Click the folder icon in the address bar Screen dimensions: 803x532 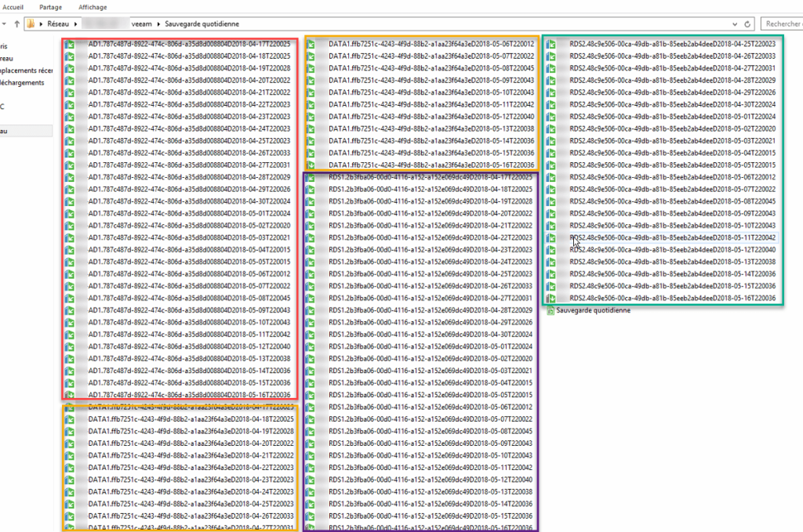tap(31, 24)
